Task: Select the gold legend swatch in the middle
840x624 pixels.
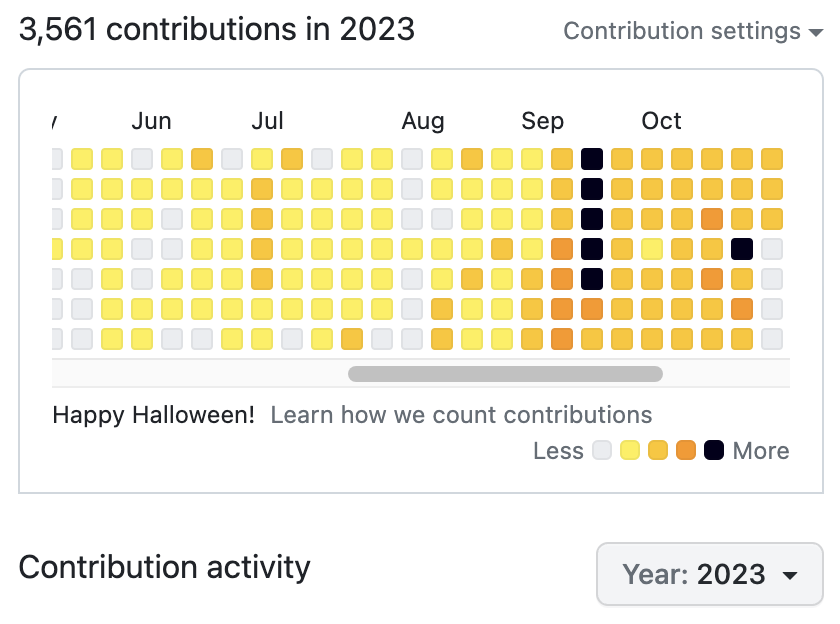Action: pyautogui.click(x=658, y=450)
